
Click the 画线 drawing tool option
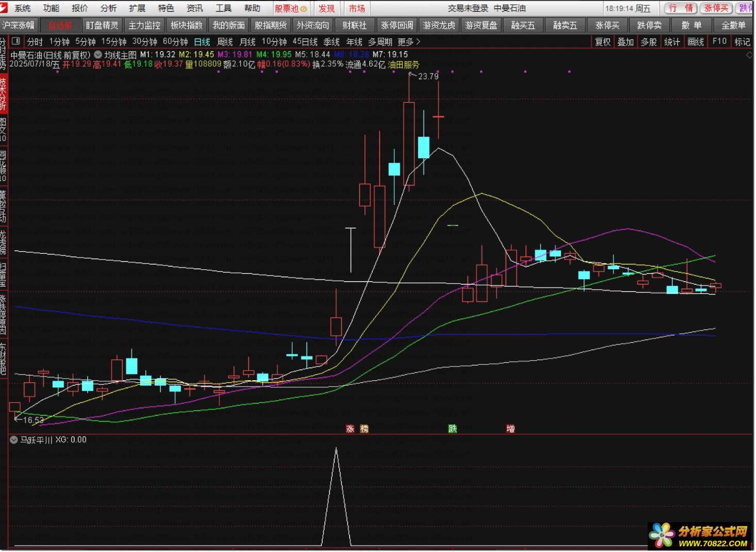coord(696,42)
